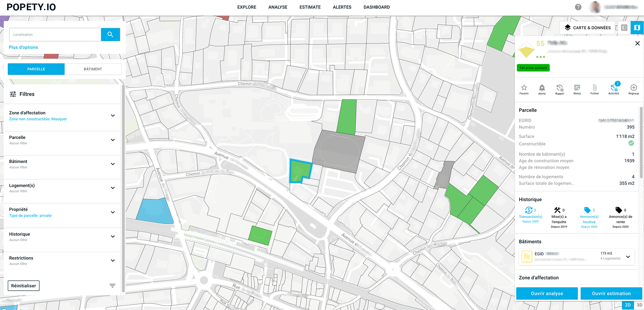644x310 pixels.
Task: Create an Alerte with bell icon
Action: 542,88
